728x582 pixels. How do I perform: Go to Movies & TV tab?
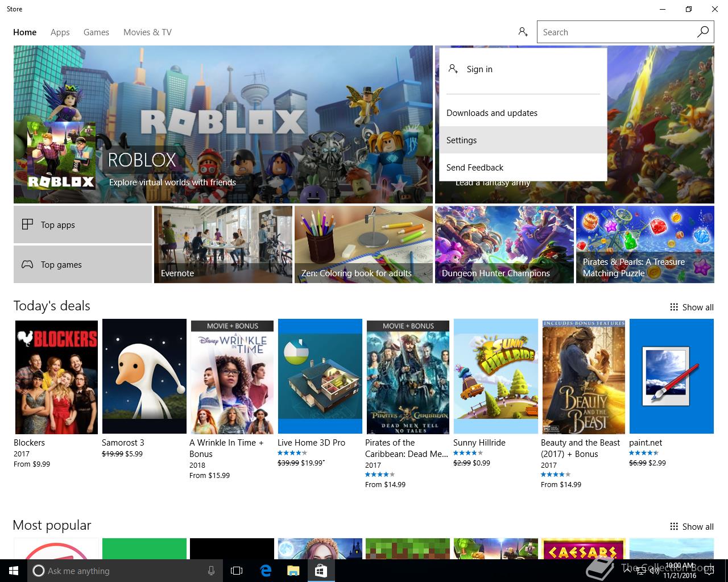(147, 32)
